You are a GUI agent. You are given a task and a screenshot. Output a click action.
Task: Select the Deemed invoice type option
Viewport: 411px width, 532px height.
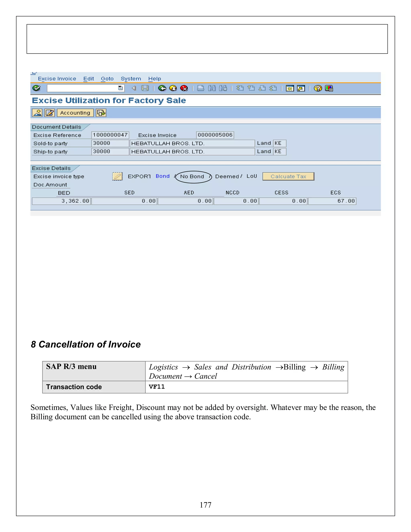point(227,176)
